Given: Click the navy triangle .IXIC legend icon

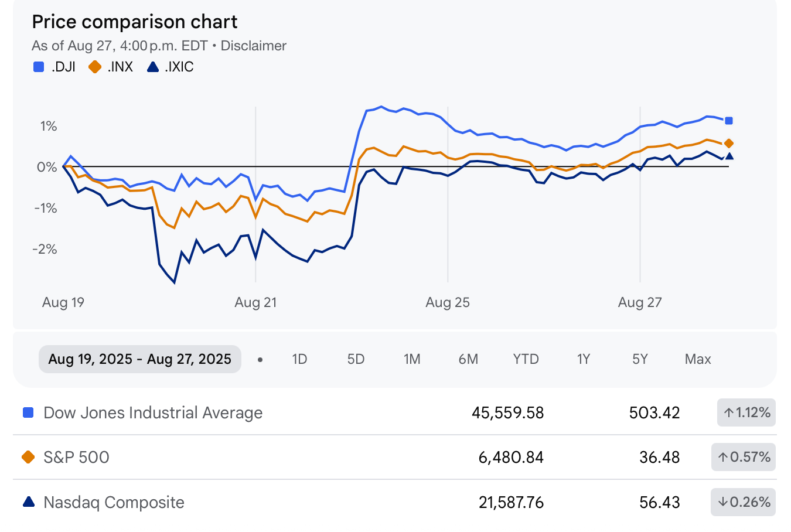Looking at the screenshot, I should [154, 66].
